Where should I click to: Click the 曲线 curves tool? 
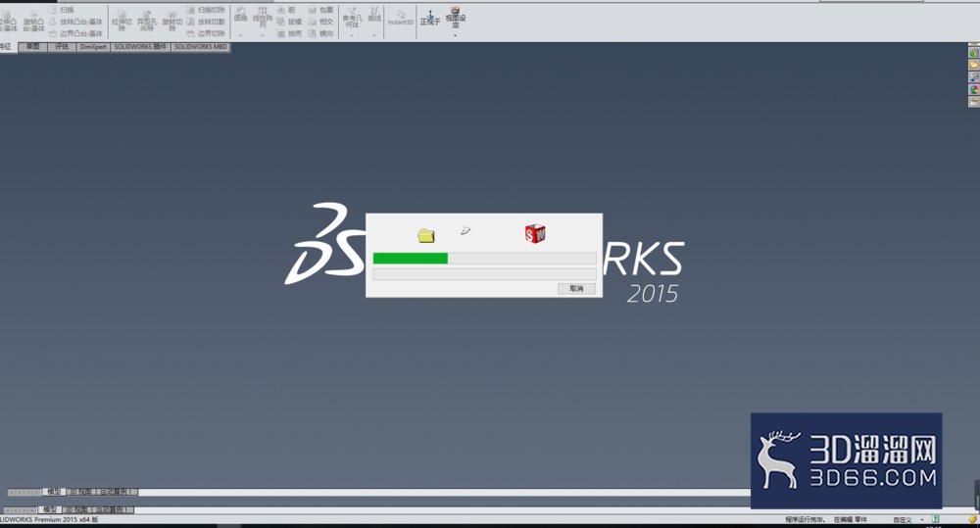374,15
